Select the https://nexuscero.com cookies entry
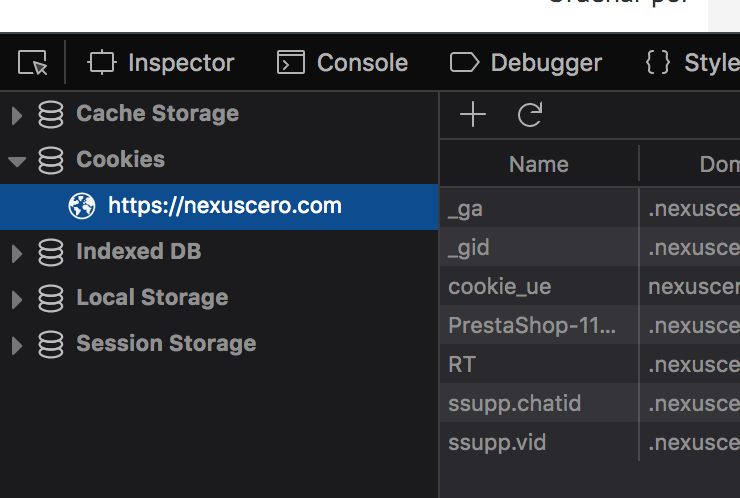The image size is (740, 498). click(219, 207)
